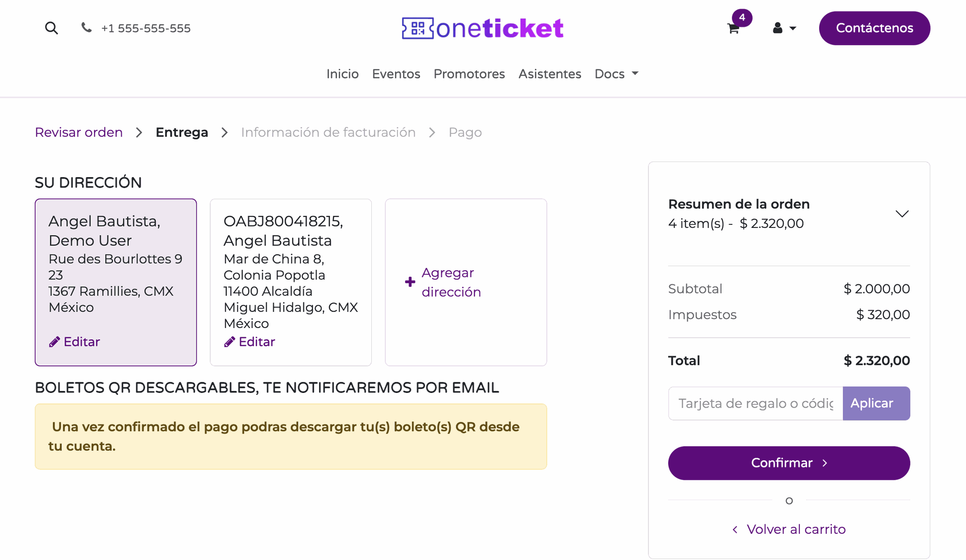Go back to Revisar orden step
This screenshot has width=966, height=560.
coord(79,132)
